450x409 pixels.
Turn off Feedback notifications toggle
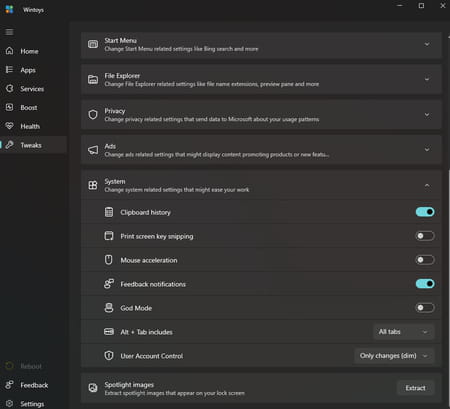(x=425, y=284)
